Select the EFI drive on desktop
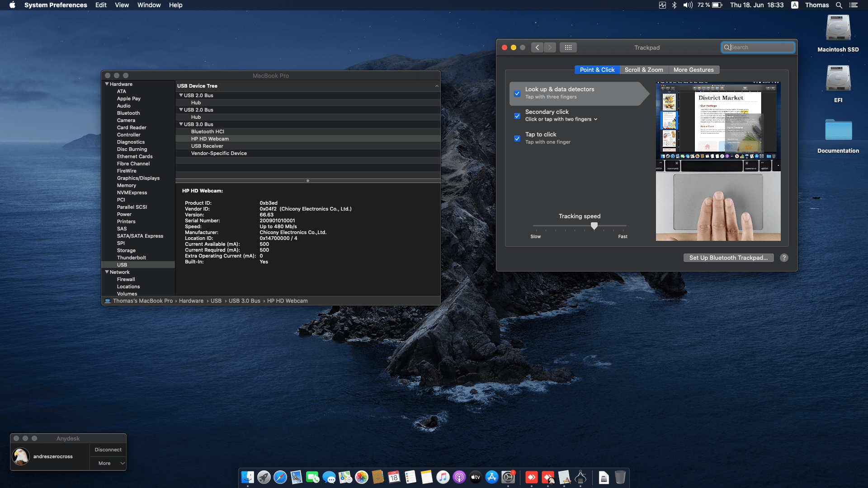 click(x=838, y=84)
